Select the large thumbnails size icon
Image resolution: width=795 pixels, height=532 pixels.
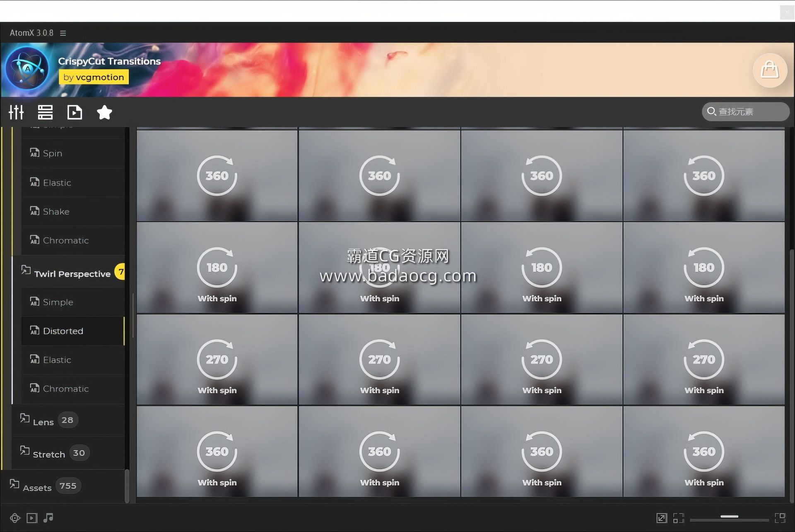[x=780, y=518]
